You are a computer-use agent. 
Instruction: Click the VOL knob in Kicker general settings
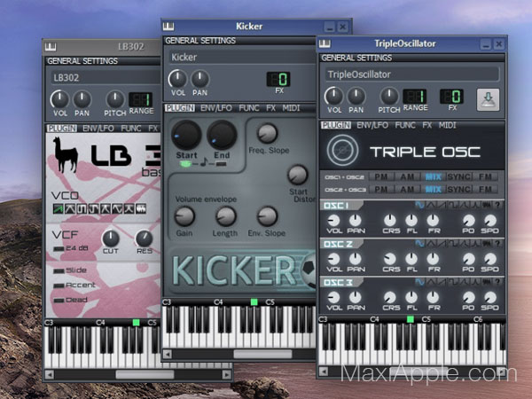[x=178, y=79]
